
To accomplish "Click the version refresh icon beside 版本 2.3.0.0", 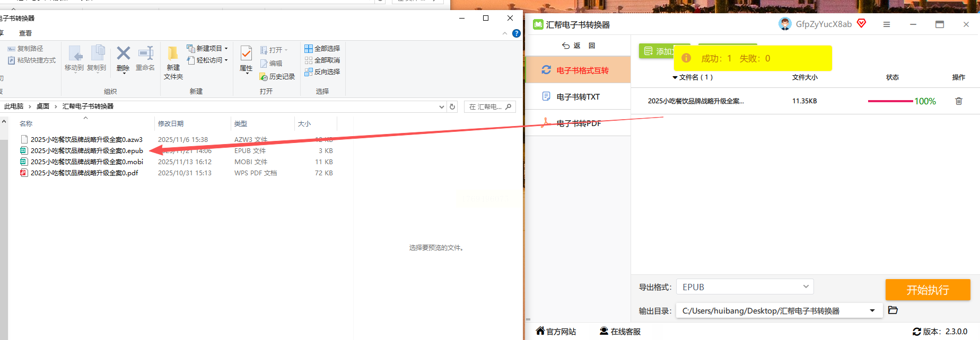I will coord(916,332).
